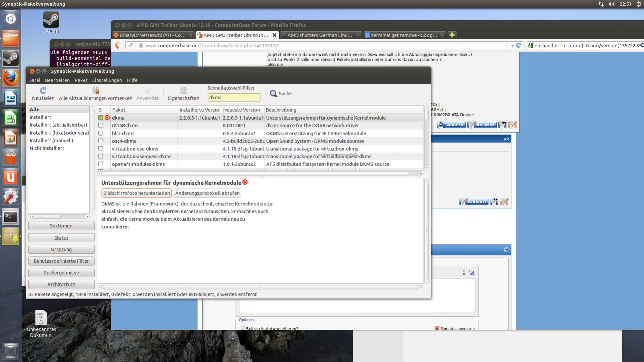
Task: Toggle status checkbox for dkms package
Action: click(100, 118)
